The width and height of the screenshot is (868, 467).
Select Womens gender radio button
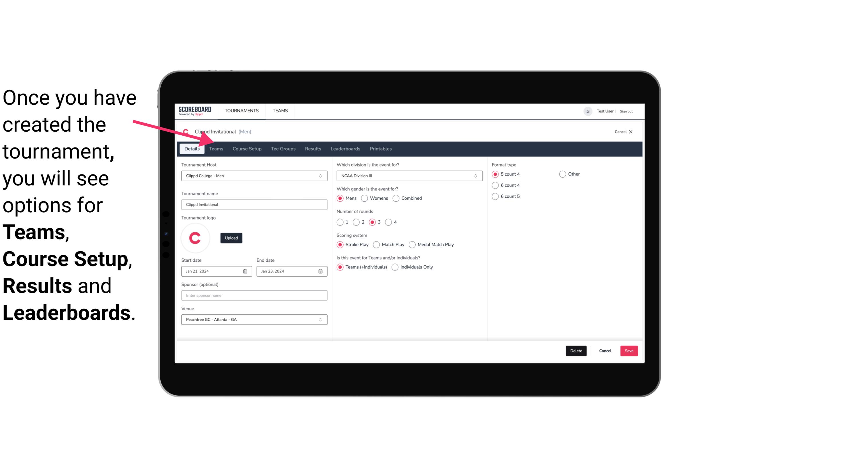(365, 198)
